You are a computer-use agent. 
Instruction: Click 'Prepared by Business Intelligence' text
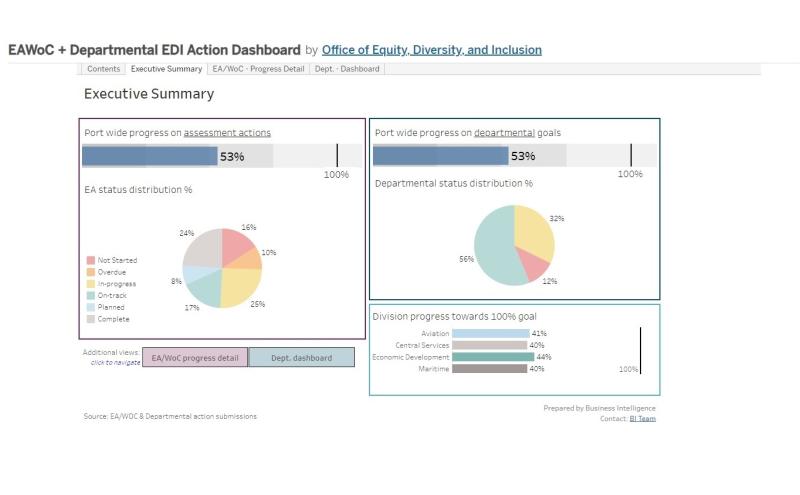pos(599,408)
